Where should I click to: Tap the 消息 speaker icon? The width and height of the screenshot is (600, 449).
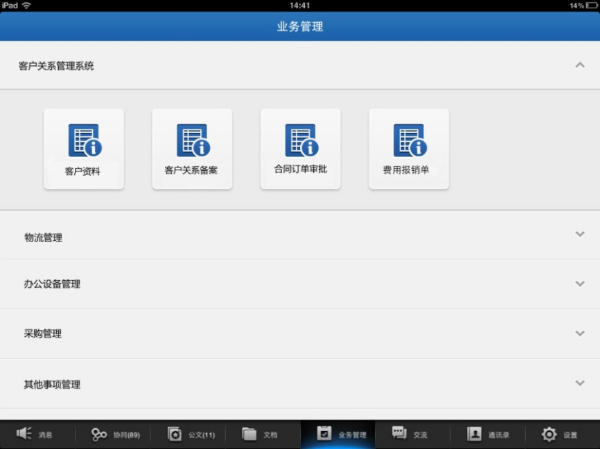(23, 434)
